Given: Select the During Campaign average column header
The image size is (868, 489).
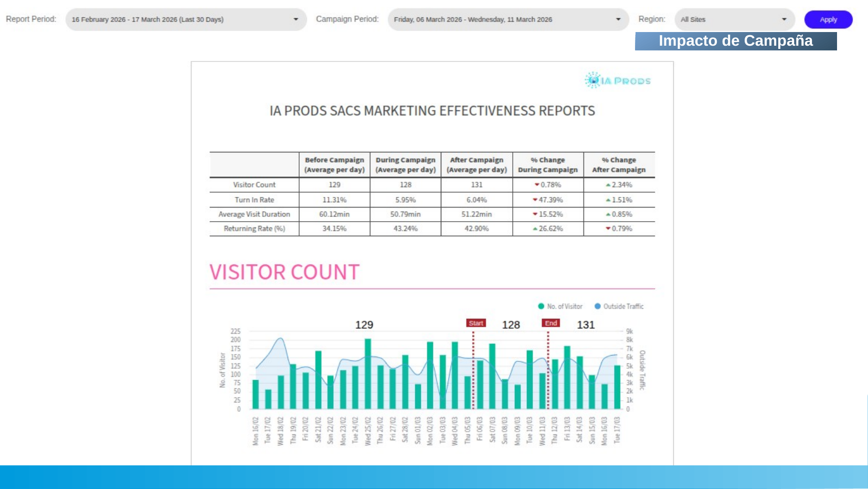Looking at the screenshot, I should tap(406, 165).
